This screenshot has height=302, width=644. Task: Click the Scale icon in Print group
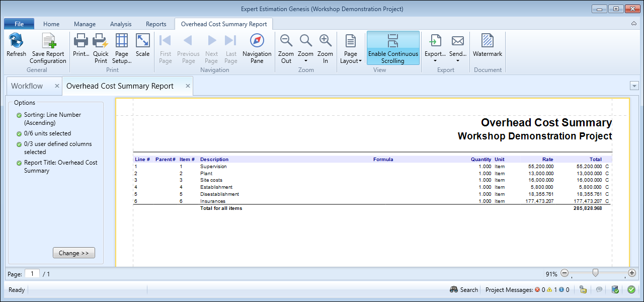(142, 41)
